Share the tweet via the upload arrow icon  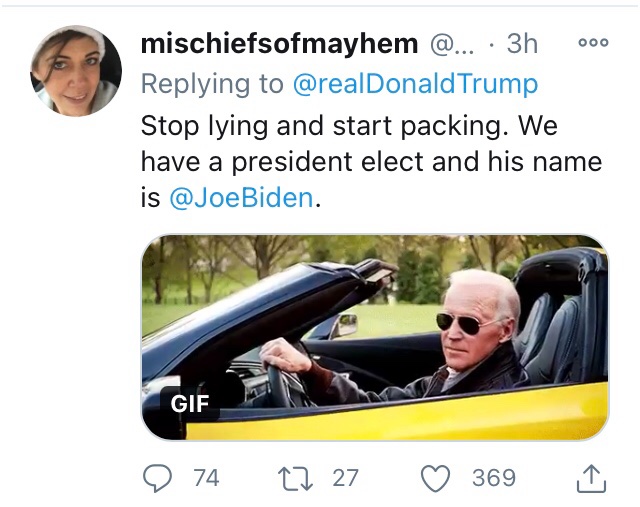click(x=592, y=479)
